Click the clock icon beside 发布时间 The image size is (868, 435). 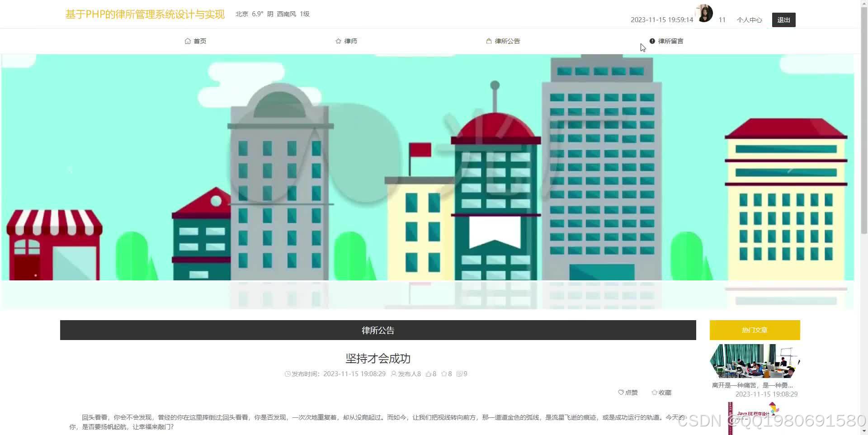(288, 374)
